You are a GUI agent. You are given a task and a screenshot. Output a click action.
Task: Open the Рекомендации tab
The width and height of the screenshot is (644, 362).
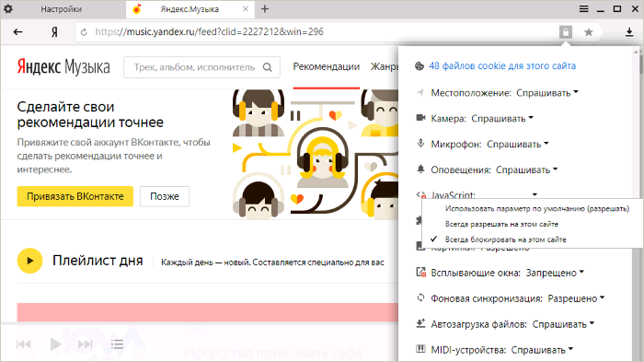pos(326,66)
